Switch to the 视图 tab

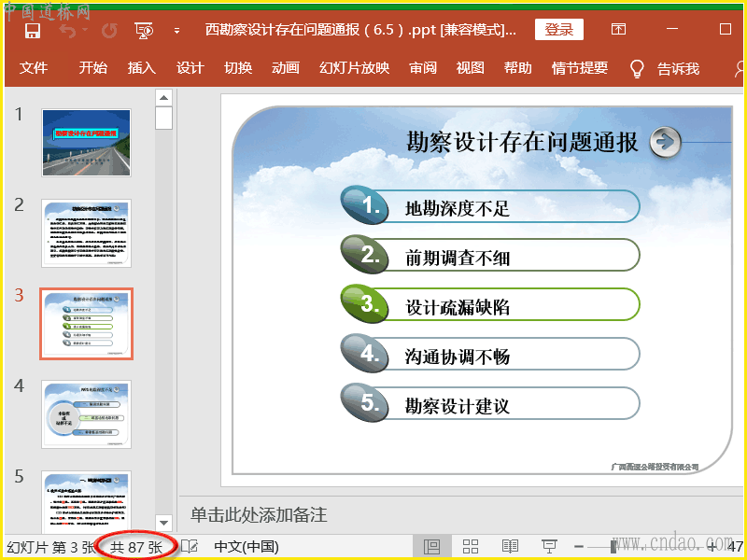coord(471,68)
